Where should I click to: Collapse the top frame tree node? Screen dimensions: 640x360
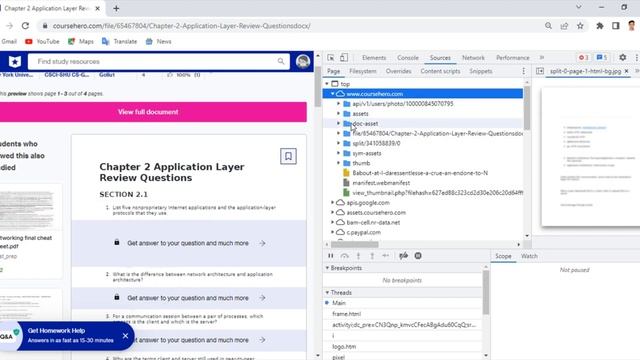coord(327,84)
